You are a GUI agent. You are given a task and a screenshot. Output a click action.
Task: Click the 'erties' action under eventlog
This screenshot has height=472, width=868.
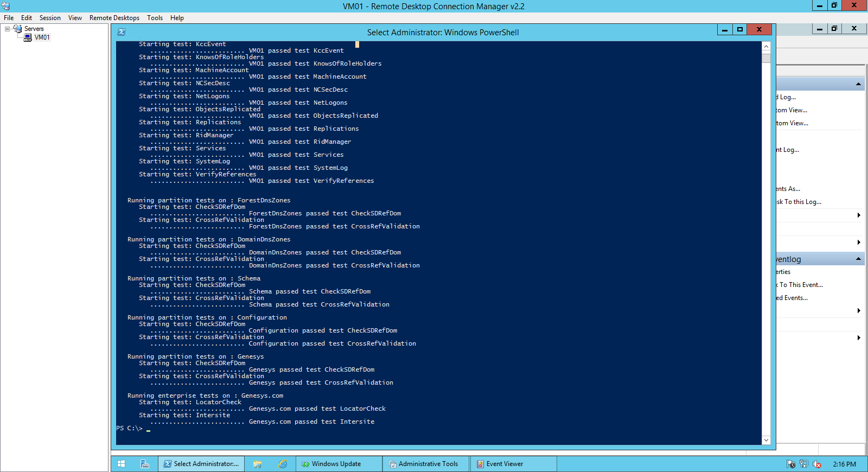(783, 272)
